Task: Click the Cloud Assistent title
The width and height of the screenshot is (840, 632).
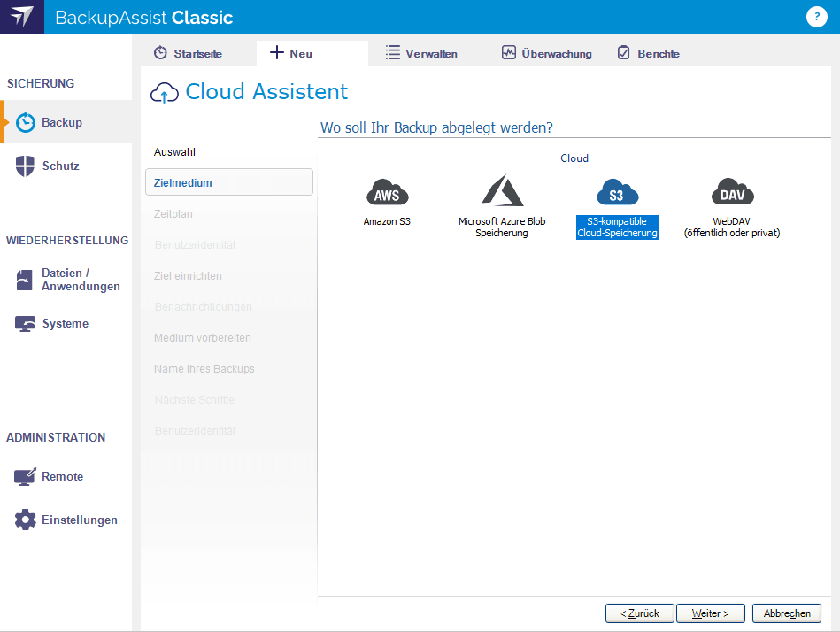Action: tap(266, 91)
